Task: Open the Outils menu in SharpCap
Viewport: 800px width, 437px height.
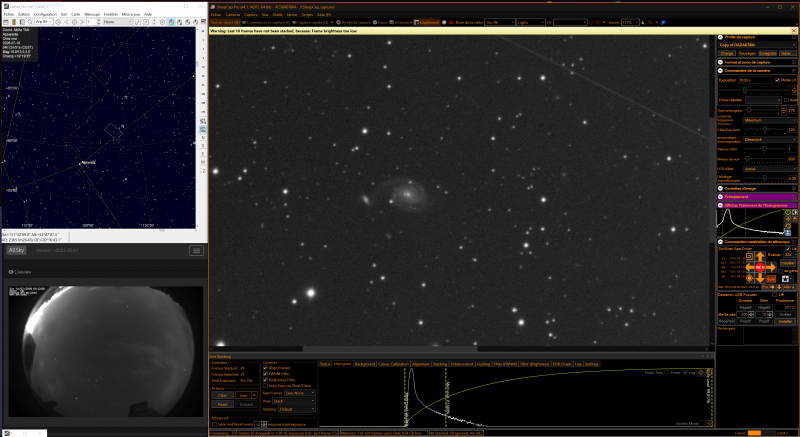Action: (x=278, y=15)
